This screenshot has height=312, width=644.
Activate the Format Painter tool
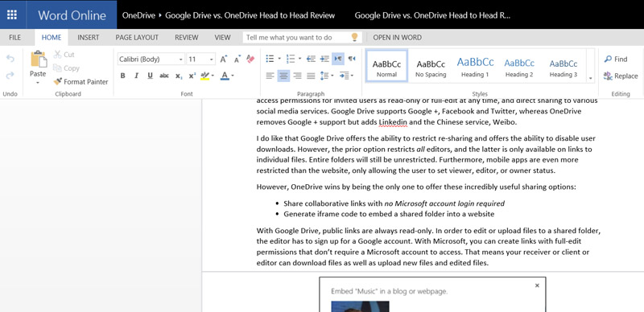pyautogui.click(x=81, y=82)
